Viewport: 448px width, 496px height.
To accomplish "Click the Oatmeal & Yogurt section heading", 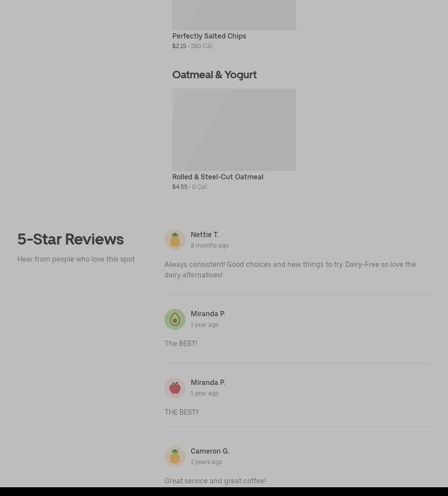I will click(214, 75).
